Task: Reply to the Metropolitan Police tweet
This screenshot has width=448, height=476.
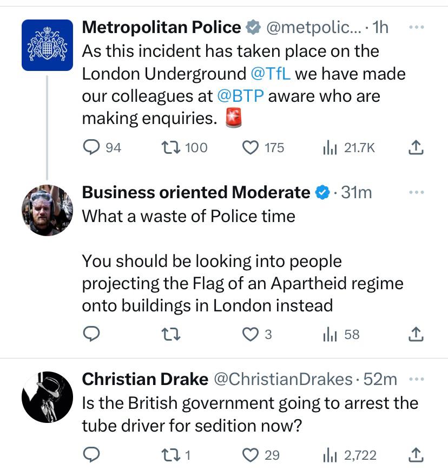Action: [x=92, y=147]
